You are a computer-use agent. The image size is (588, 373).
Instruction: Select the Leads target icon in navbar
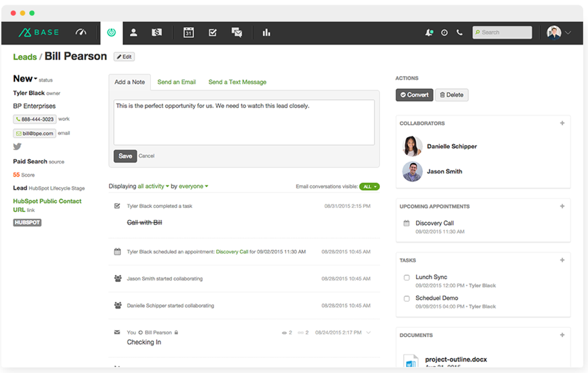click(x=111, y=33)
